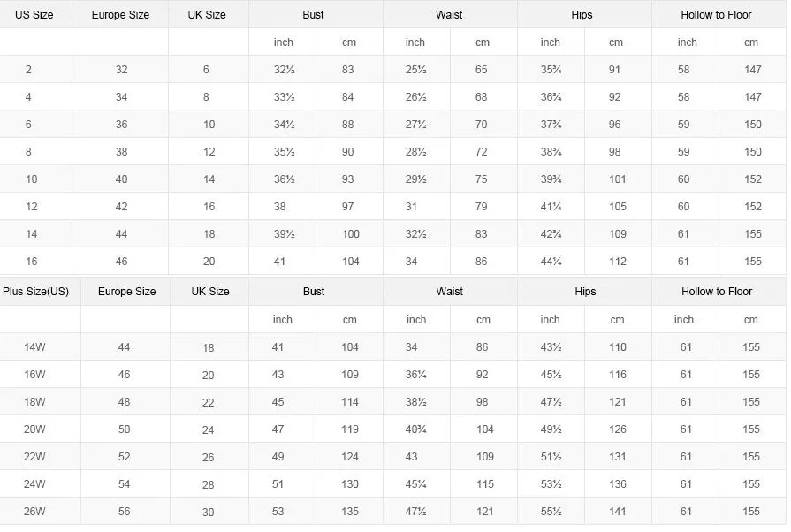Click the US Size column header

click(x=34, y=15)
